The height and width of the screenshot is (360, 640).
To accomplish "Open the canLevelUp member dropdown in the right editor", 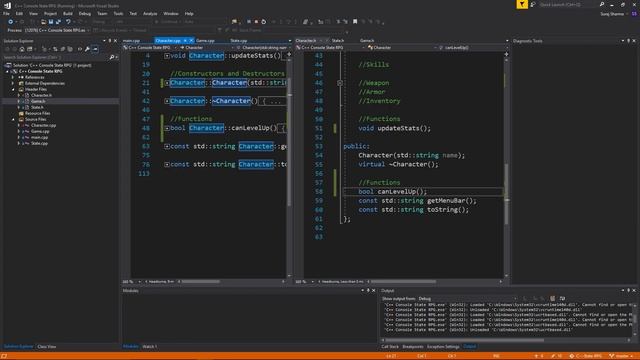I will point(473,48).
